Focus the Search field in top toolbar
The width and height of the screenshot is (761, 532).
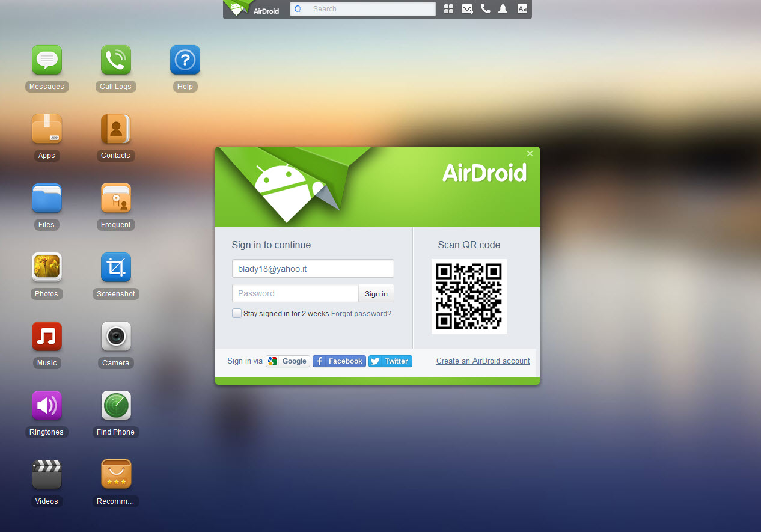point(362,9)
